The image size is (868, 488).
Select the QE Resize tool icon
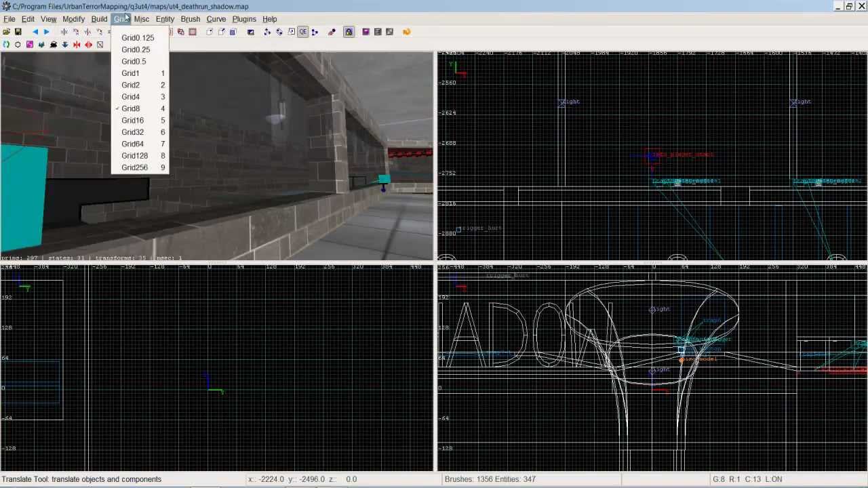click(303, 32)
